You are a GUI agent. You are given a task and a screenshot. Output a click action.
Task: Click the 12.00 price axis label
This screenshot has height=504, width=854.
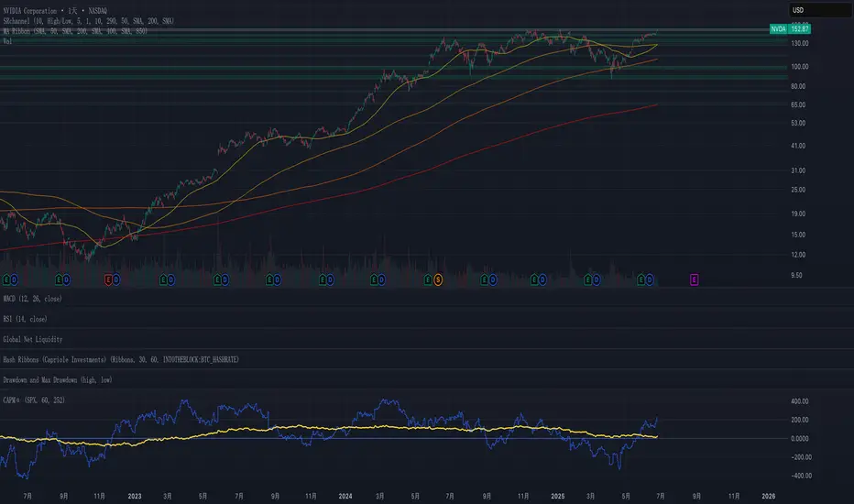point(798,255)
